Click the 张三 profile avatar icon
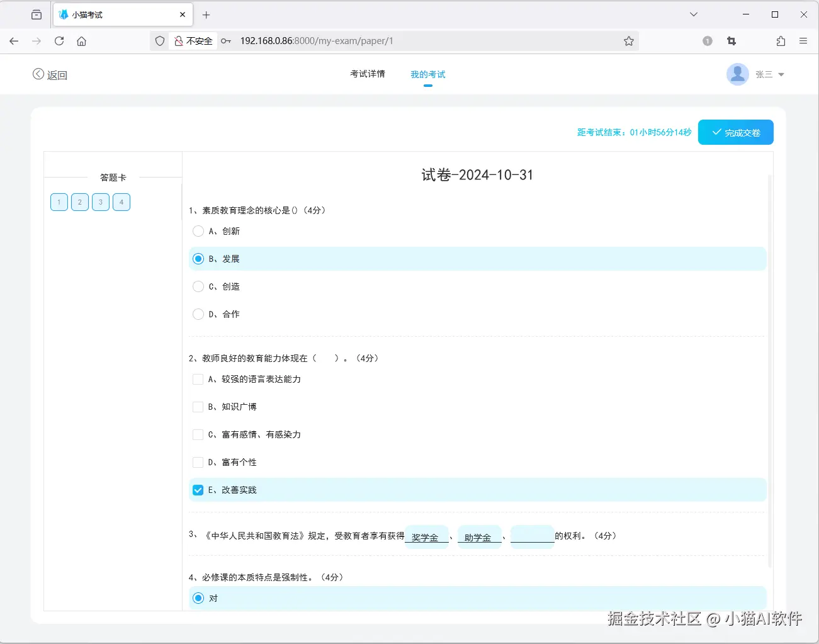819x644 pixels. click(x=737, y=74)
